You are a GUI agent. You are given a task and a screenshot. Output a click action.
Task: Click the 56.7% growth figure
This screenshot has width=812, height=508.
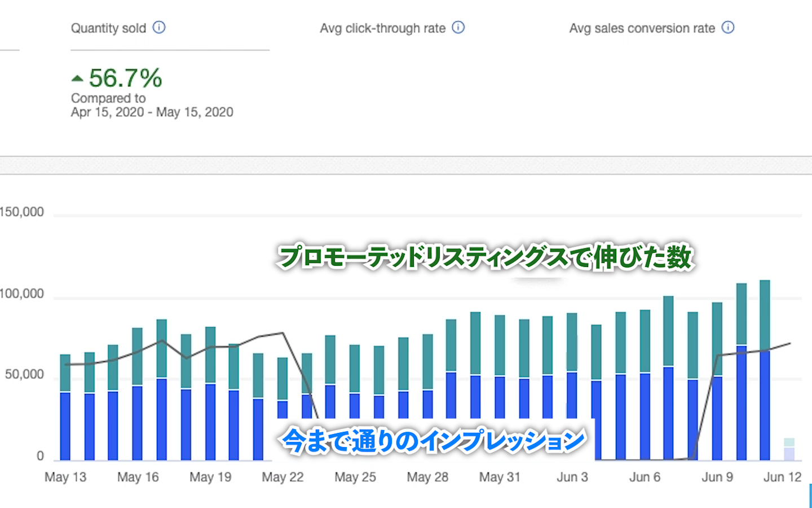[125, 78]
